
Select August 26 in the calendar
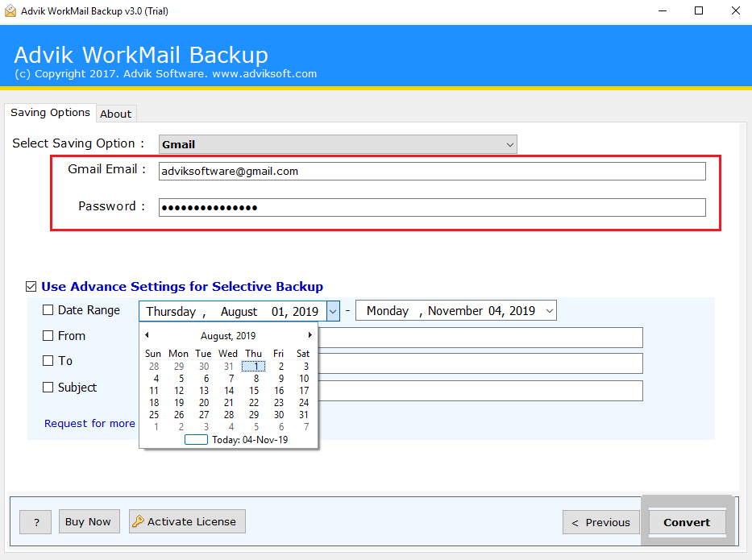179,415
